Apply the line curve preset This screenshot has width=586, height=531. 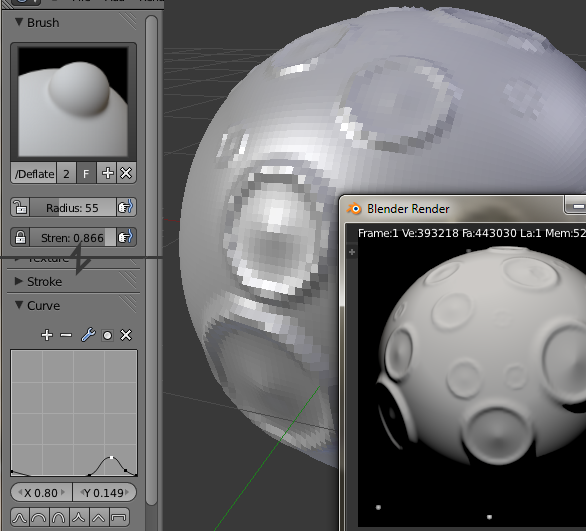tap(99, 517)
